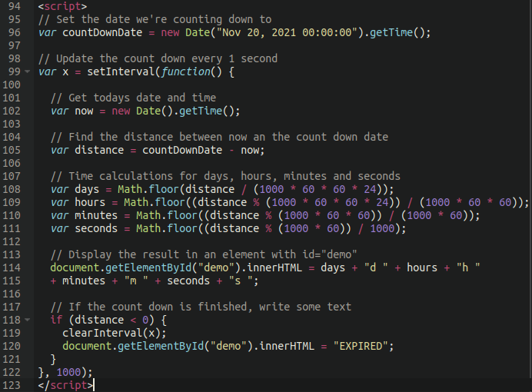532x392 pixels.
Task: Click getElementById on line 114
Action: coord(153,267)
